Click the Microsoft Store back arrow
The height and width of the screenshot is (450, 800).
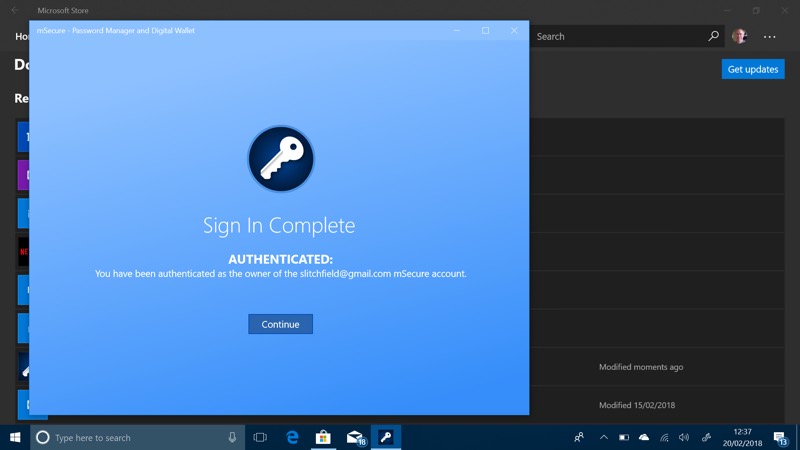coord(15,10)
